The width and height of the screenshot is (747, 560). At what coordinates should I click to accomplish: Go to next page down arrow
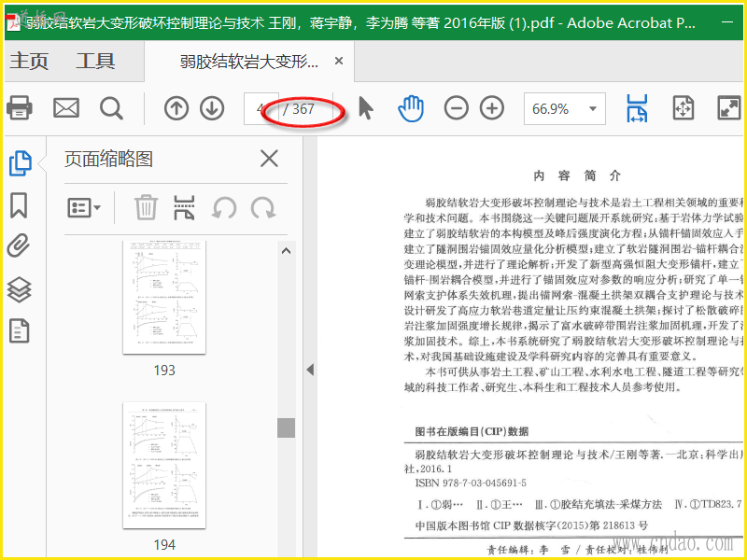pos(212,108)
